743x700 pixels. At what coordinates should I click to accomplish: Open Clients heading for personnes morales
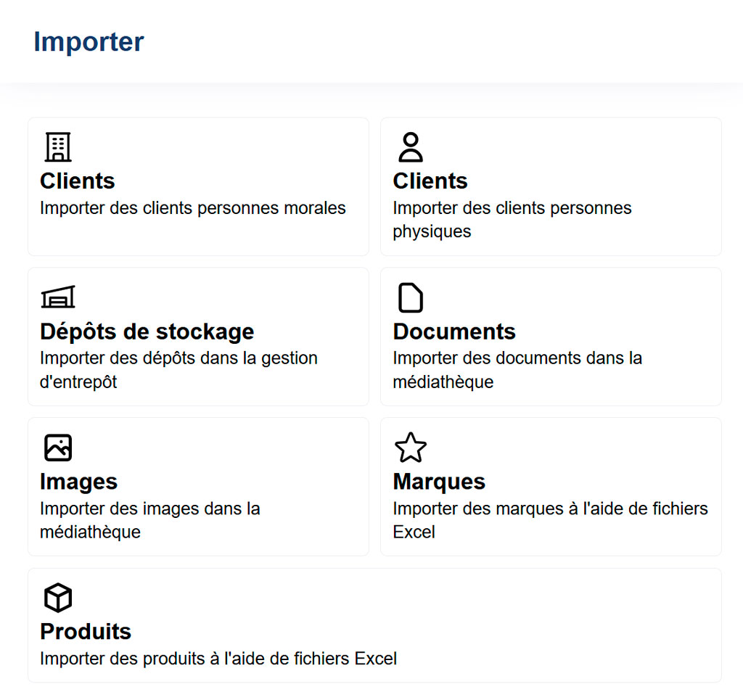point(77,181)
